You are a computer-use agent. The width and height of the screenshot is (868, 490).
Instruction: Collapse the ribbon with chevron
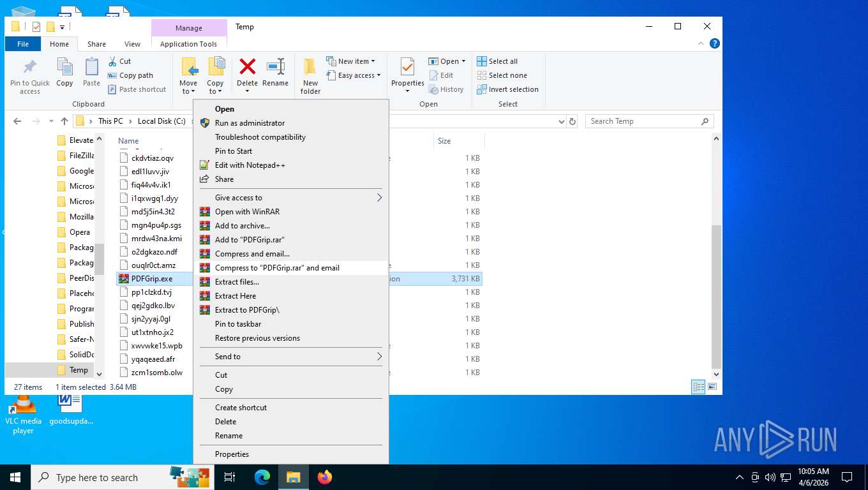(702, 43)
